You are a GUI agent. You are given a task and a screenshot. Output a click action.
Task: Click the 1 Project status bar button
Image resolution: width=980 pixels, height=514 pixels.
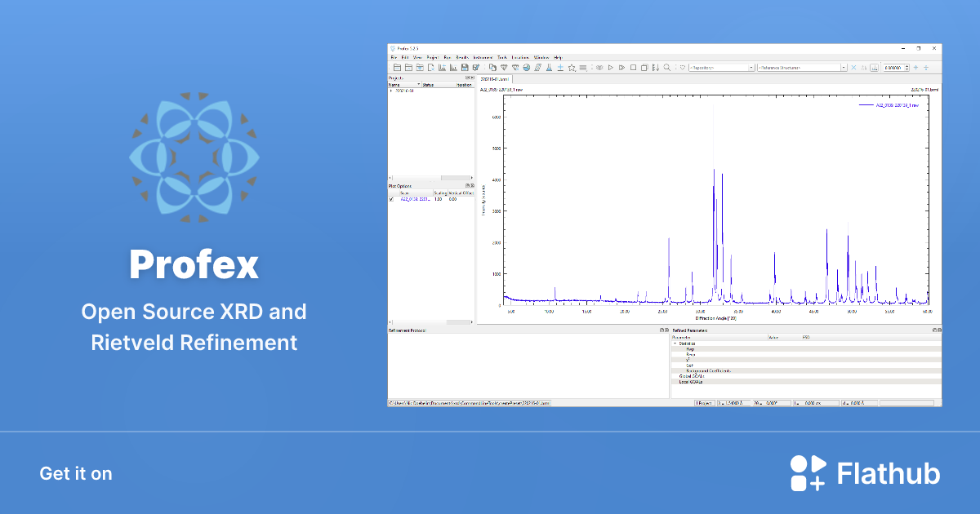[705, 402]
